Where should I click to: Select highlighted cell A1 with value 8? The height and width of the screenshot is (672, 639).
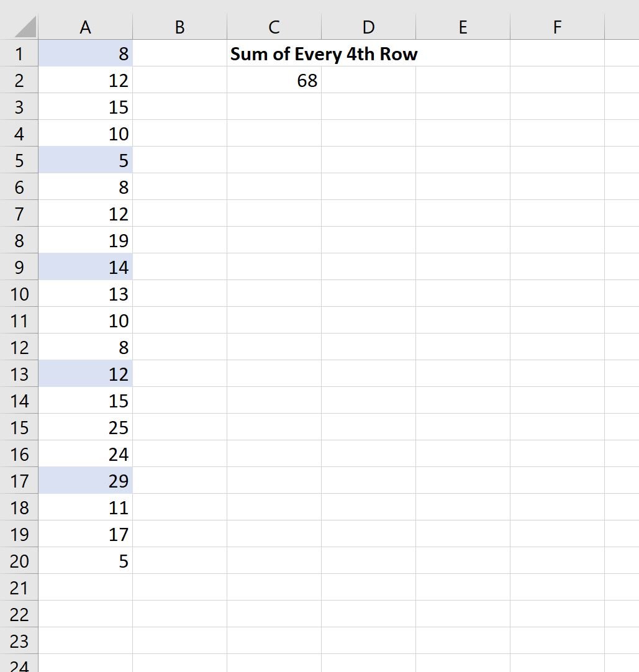(x=85, y=53)
